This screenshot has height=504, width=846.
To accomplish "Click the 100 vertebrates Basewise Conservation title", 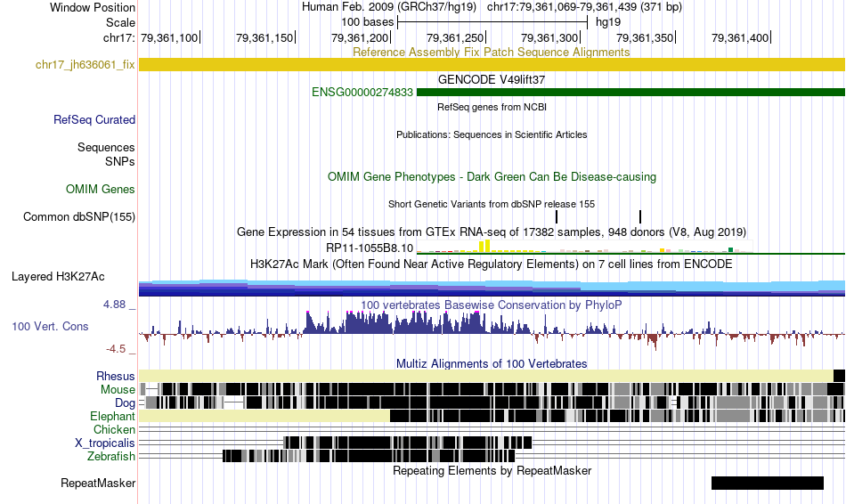I will [x=492, y=305].
